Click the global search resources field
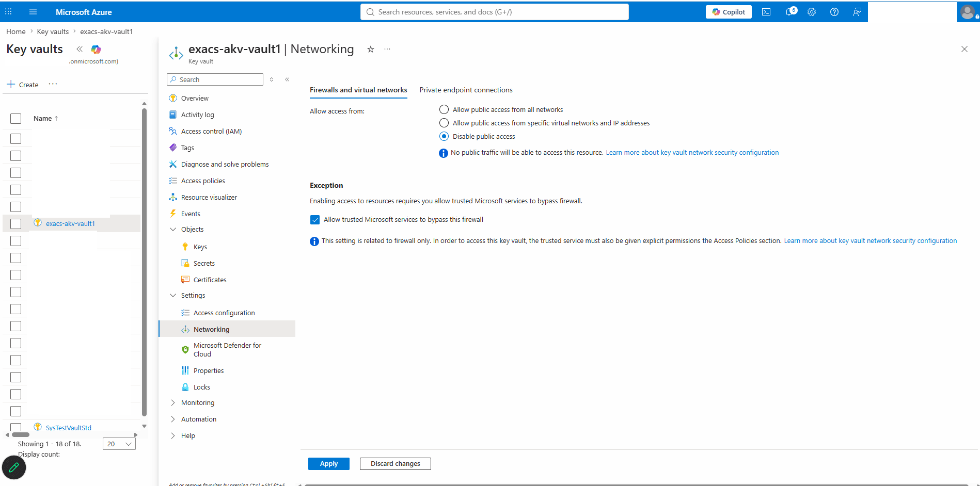The width and height of the screenshot is (980, 486). [495, 12]
